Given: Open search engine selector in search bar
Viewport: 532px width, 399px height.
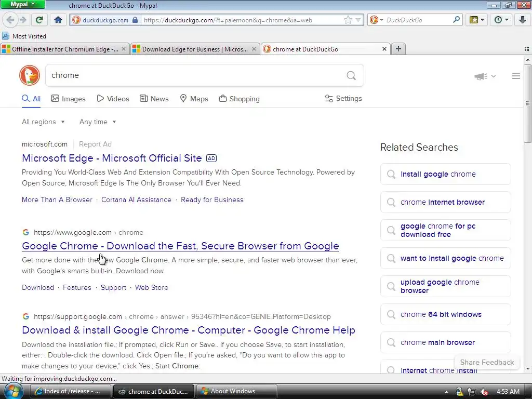Looking at the screenshot, I should pos(376,20).
